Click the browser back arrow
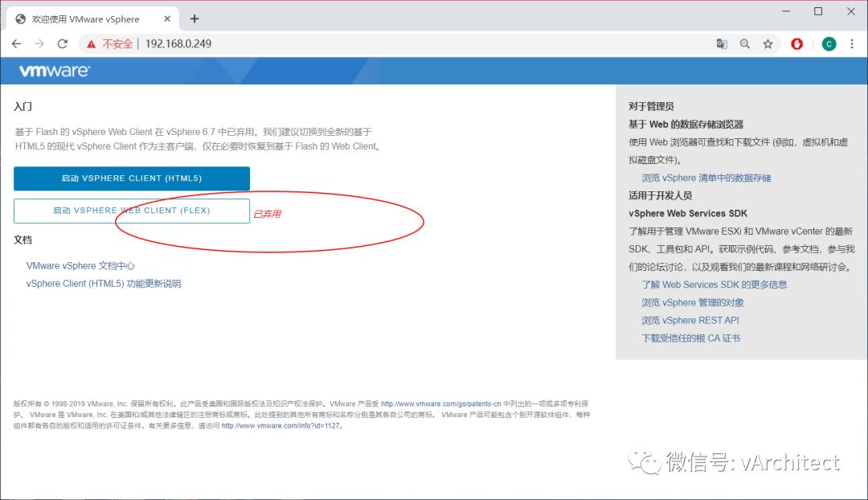The width and height of the screenshot is (868, 500). [x=17, y=43]
